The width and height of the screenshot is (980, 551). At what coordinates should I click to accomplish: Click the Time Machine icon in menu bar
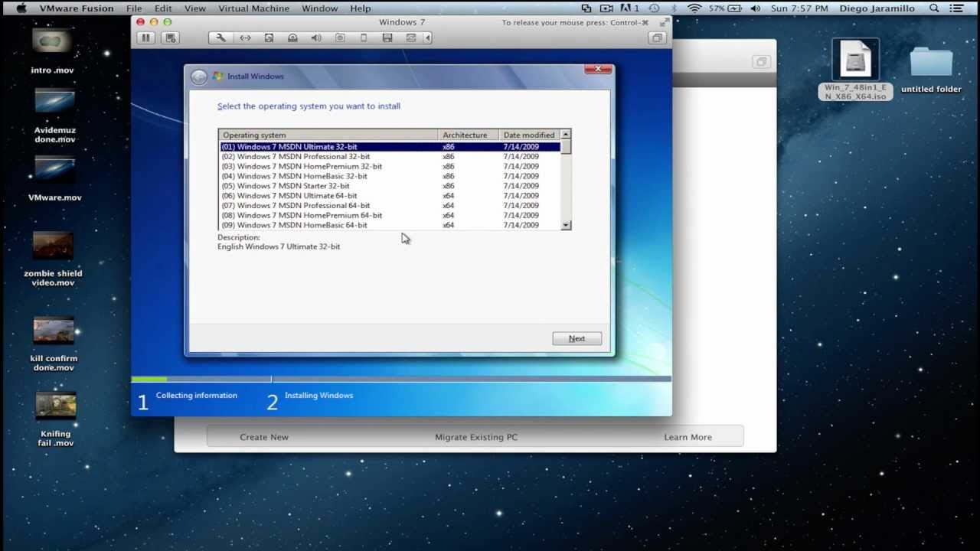click(655, 8)
